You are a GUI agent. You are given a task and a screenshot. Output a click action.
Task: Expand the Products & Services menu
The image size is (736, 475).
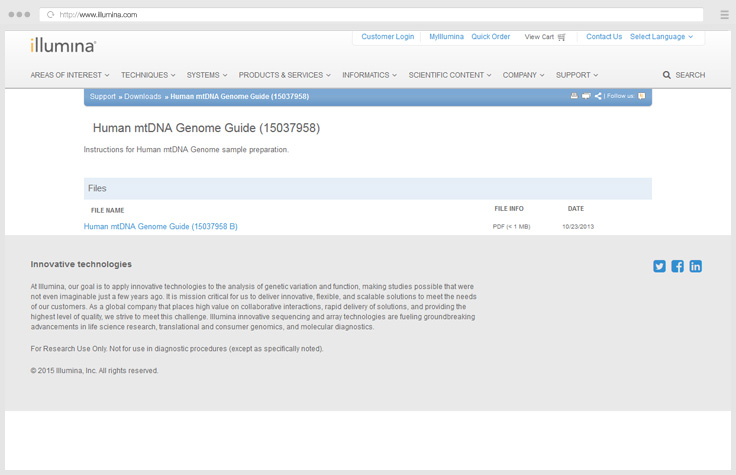click(x=284, y=75)
